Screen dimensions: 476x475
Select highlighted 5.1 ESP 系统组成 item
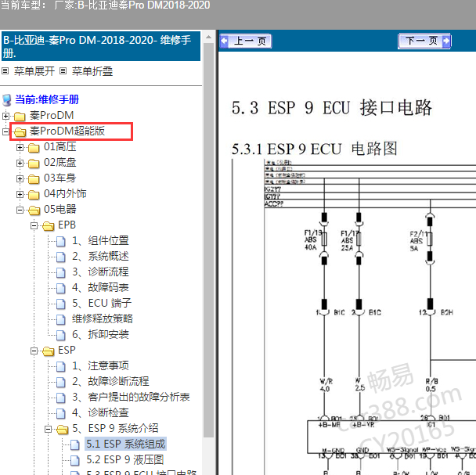pyautogui.click(x=126, y=444)
